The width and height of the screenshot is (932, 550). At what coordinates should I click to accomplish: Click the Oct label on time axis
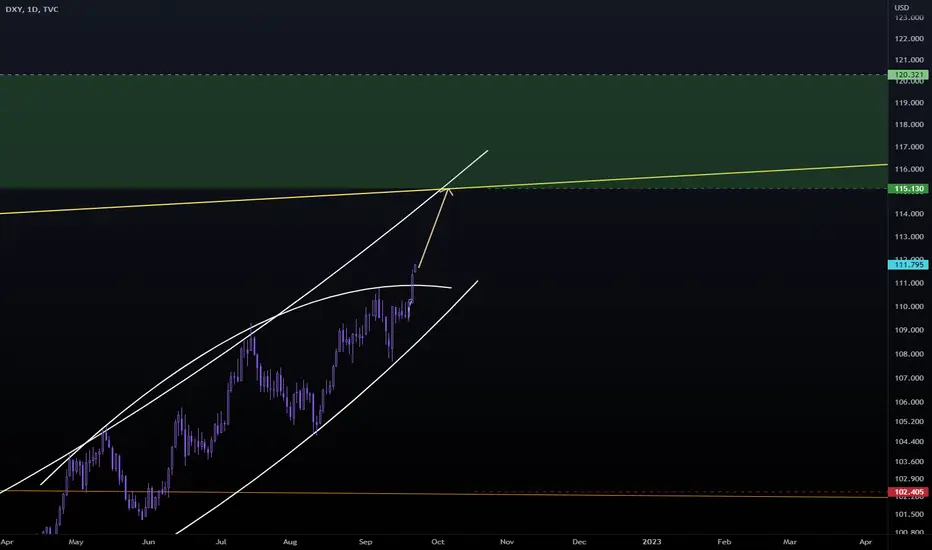[437, 542]
